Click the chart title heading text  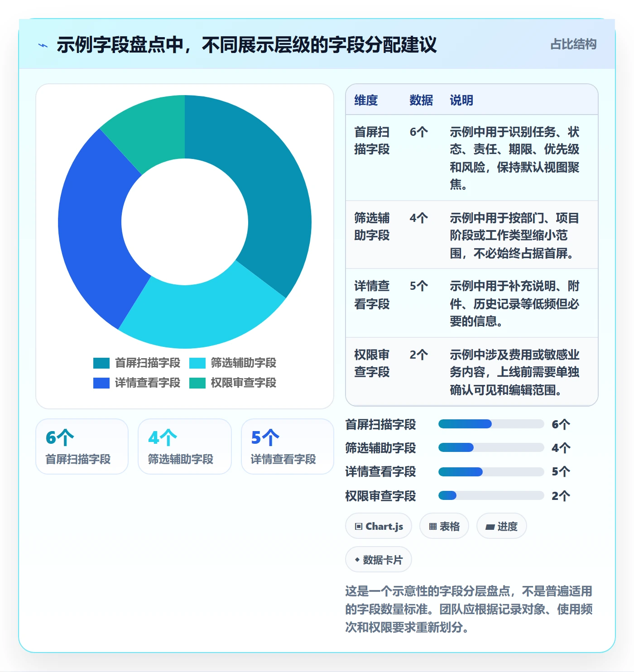247,45
